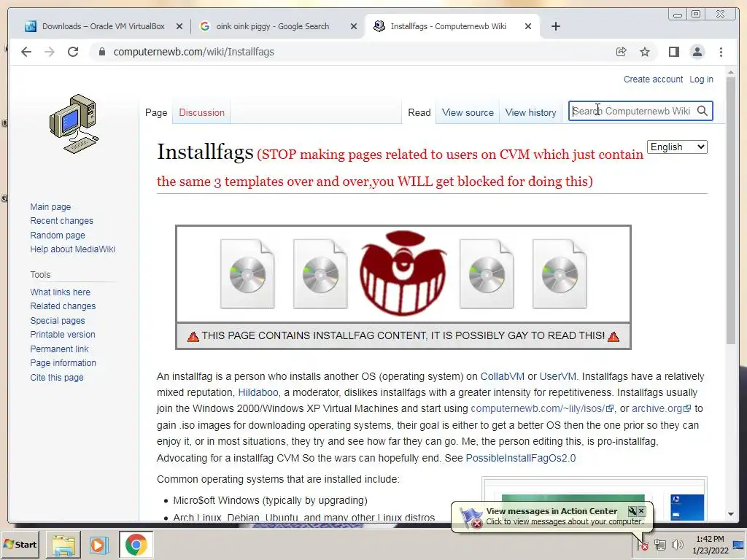The width and height of the screenshot is (747, 560).
Task: Open a new browser tab
Action: click(555, 26)
